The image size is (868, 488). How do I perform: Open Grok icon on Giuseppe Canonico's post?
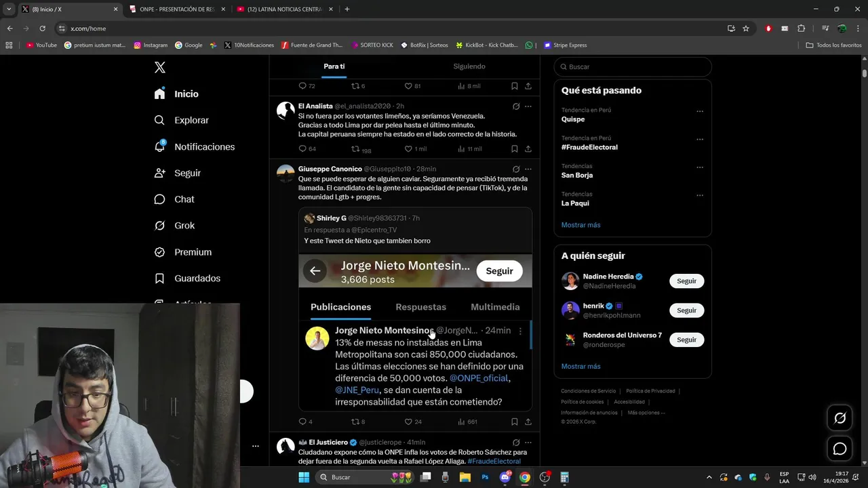(516, 169)
